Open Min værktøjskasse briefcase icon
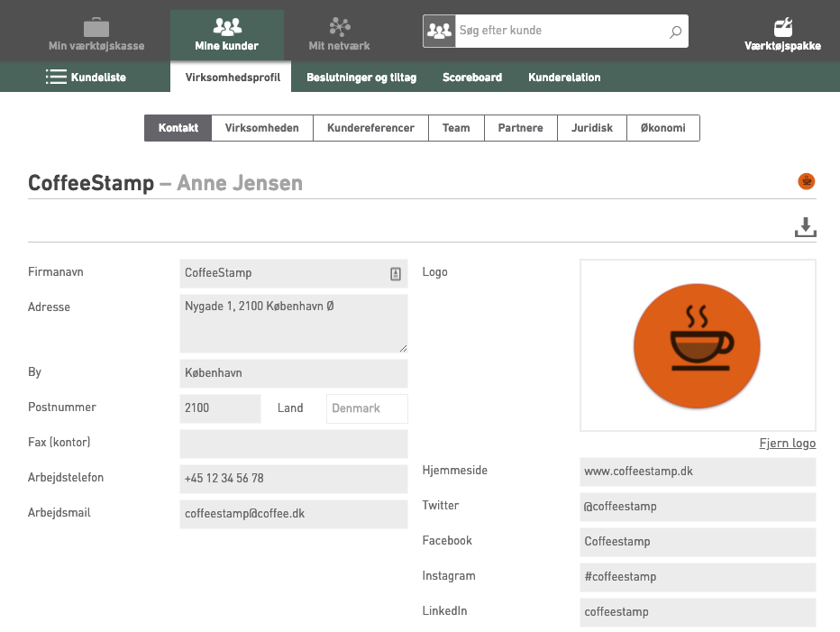 pos(96,27)
